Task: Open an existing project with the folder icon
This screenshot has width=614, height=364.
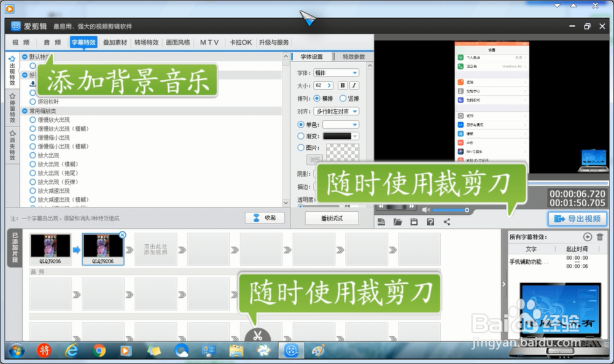Action: 397,222
